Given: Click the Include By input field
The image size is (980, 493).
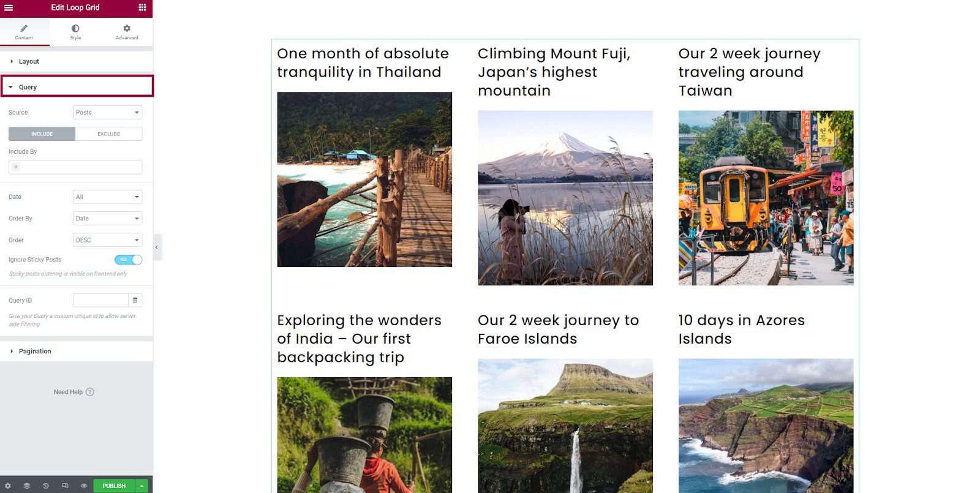Looking at the screenshot, I should (75, 167).
